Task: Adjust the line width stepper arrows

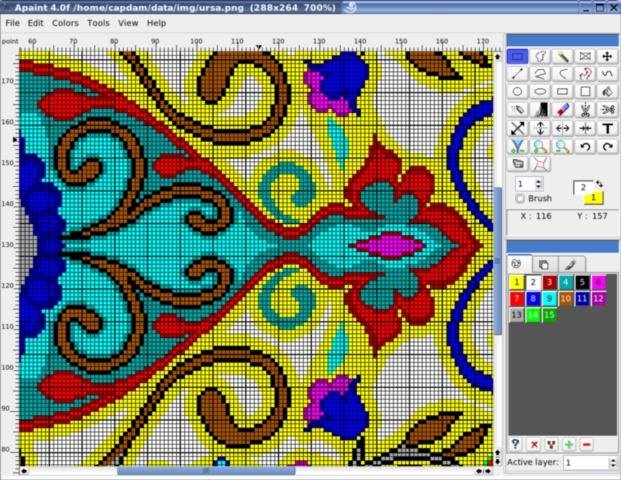Action: pos(538,184)
